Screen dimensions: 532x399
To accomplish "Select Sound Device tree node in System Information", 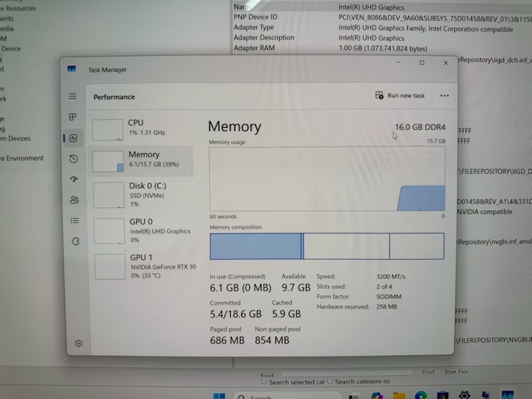I will point(11,49).
